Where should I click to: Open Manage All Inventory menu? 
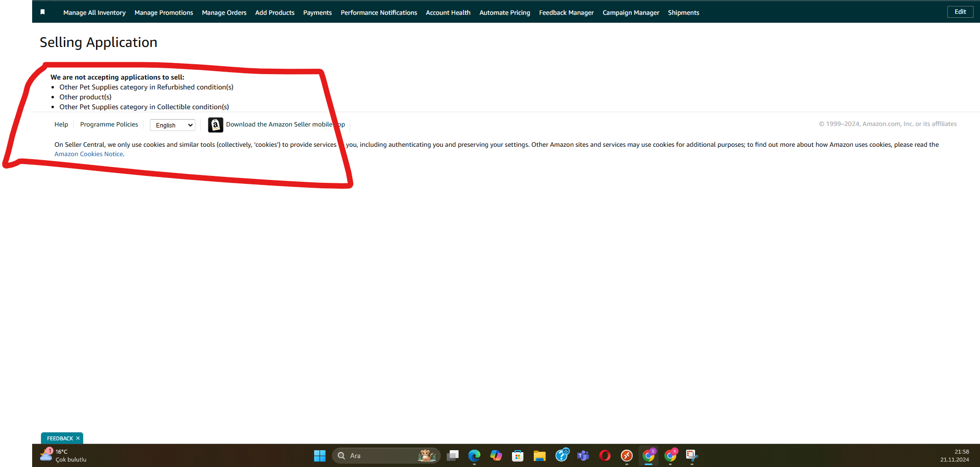[x=94, y=12]
